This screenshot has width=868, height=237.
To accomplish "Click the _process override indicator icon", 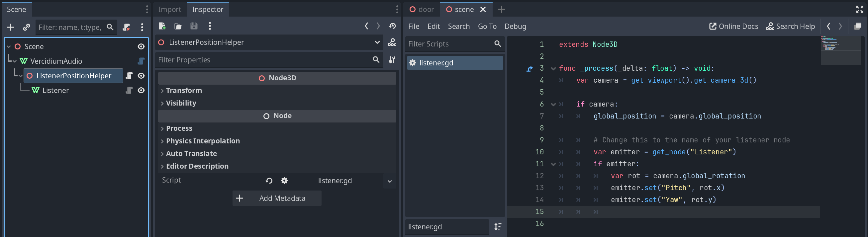I will [530, 69].
